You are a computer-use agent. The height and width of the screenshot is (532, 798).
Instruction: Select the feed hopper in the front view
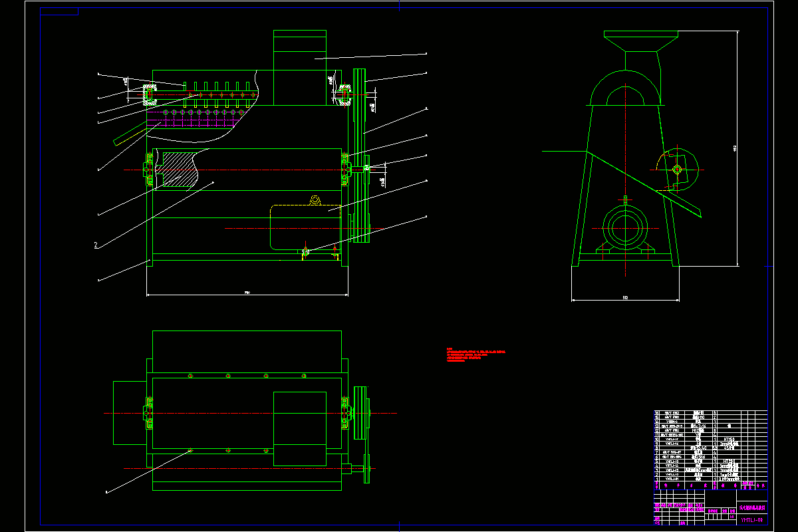(299, 67)
